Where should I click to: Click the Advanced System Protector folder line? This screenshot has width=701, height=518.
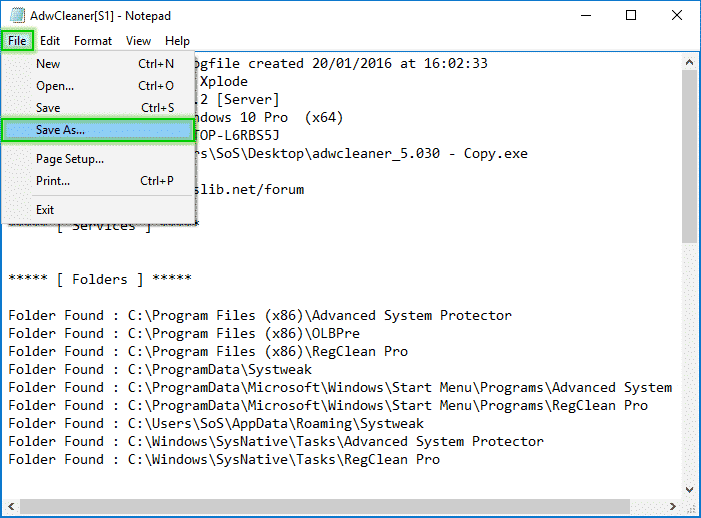(x=260, y=316)
